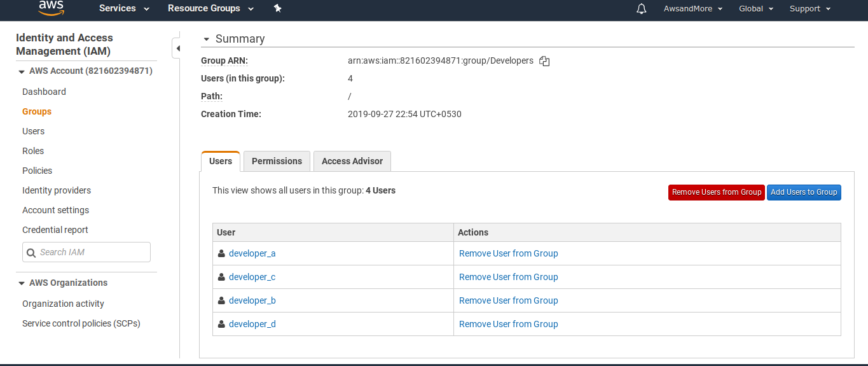Screen dimensions: 868x366
Task: Click the user icon beside developer_b
Action: click(x=221, y=300)
